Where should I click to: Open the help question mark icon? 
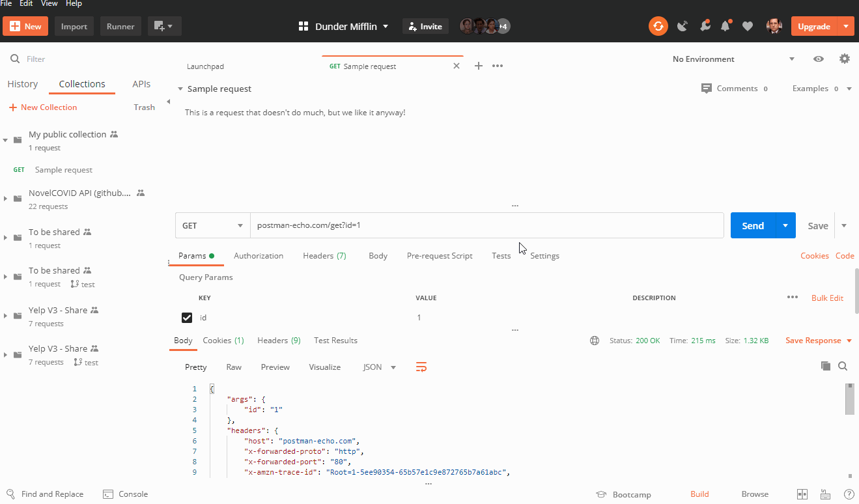click(x=849, y=494)
